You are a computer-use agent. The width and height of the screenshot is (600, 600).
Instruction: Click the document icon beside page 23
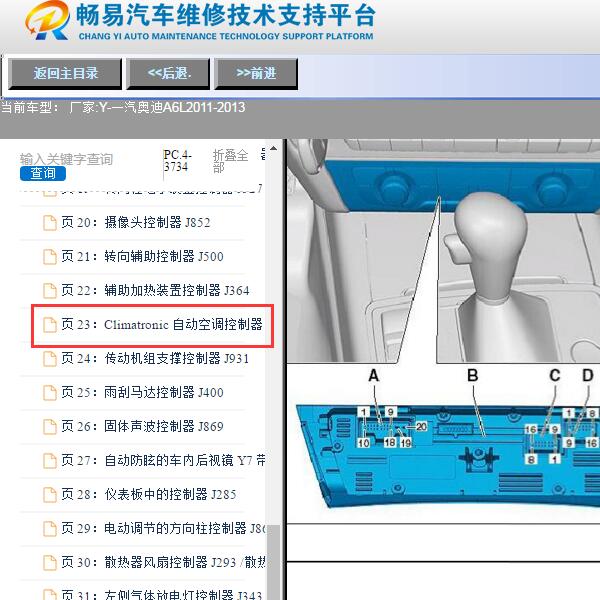click(x=50, y=325)
